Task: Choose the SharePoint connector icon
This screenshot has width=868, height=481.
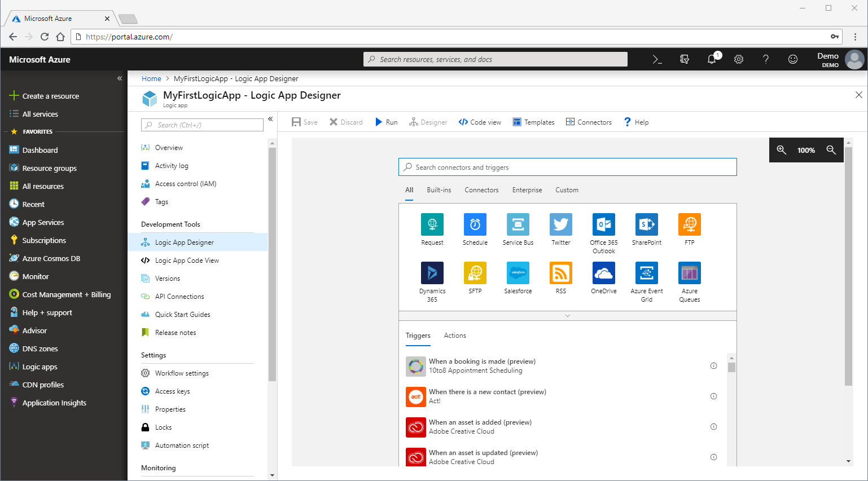Action: pos(647,224)
